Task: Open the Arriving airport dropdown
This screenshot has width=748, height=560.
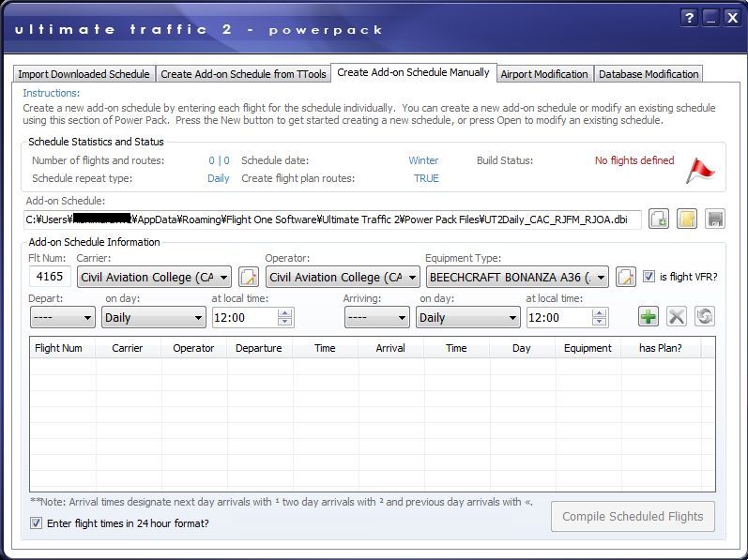Action: click(x=377, y=317)
